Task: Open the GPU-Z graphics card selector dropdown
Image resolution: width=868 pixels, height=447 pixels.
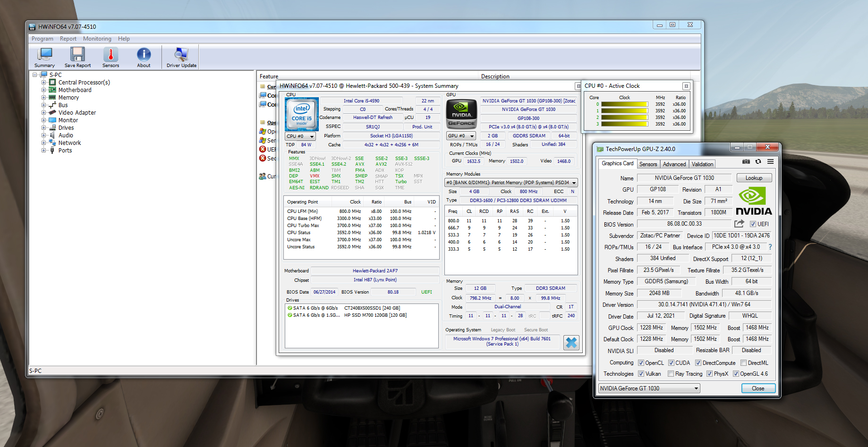Action: tap(649, 388)
